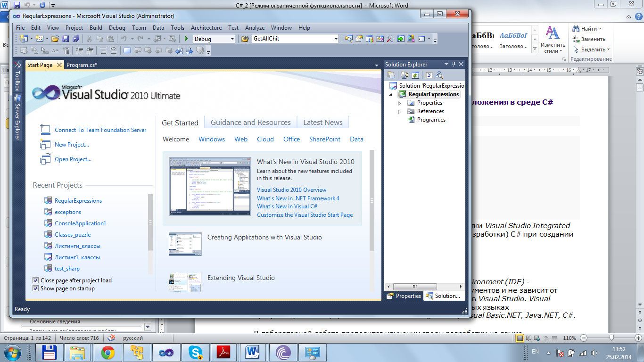Viewport: 644px width, 362px height.
Task: Switch to the Program.cs* tab
Action: click(x=82, y=65)
